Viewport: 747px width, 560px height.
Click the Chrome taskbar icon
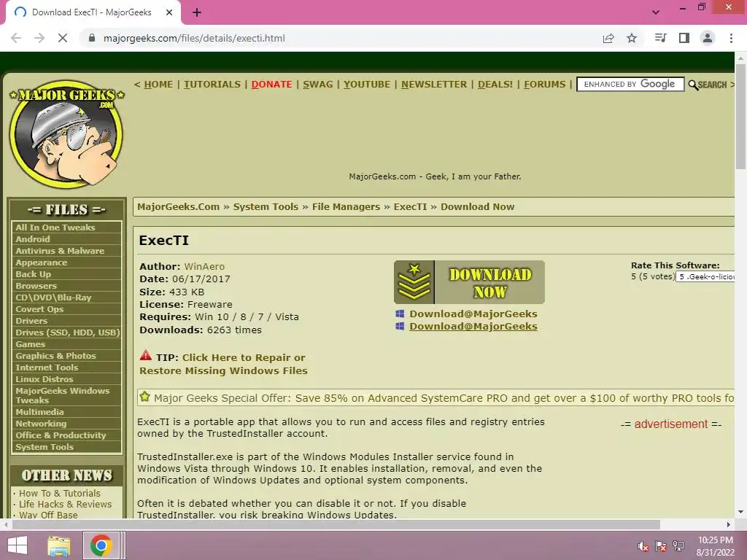click(101, 545)
